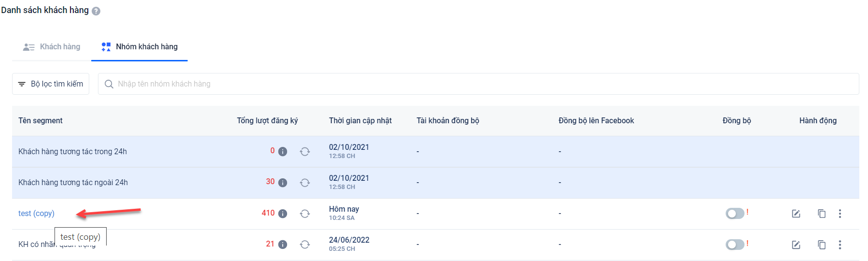Refresh registration count for test (copy)

305,214
